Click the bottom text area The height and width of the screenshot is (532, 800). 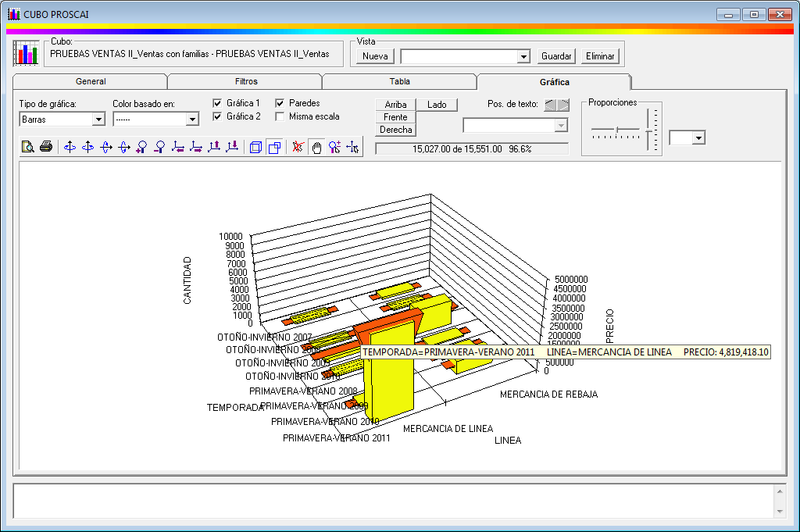tap(394, 501)
